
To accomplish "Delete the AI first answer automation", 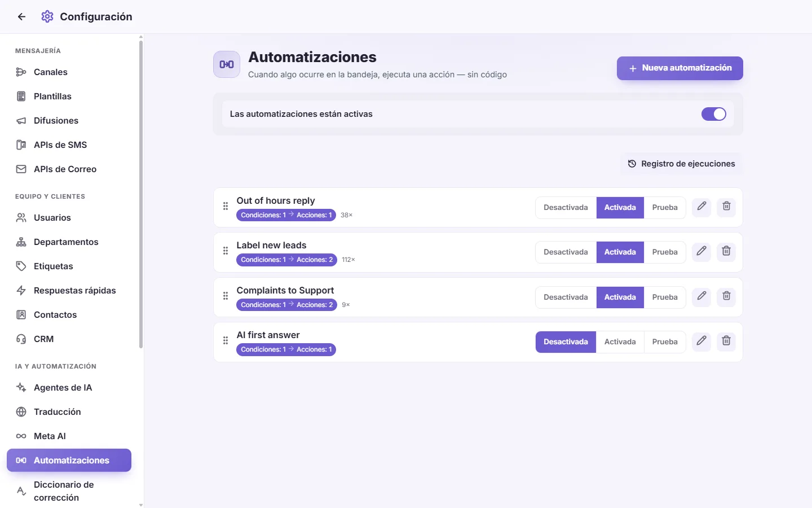I will coord(726,341).
